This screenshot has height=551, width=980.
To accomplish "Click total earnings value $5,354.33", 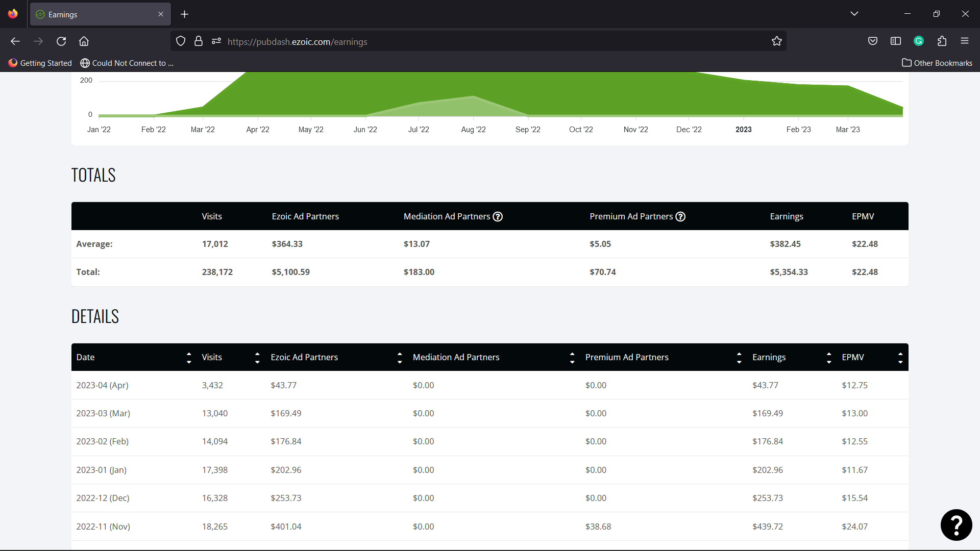I will click(x=789, y=272).
